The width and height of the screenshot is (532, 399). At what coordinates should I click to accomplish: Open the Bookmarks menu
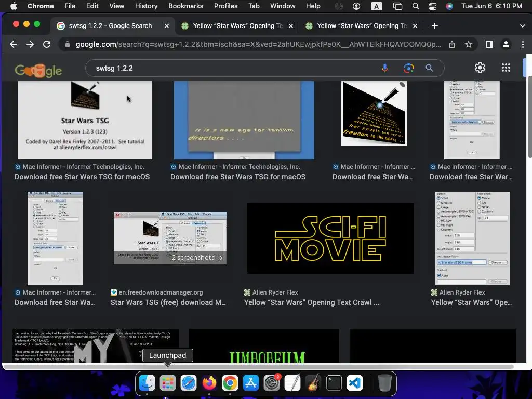185,6
